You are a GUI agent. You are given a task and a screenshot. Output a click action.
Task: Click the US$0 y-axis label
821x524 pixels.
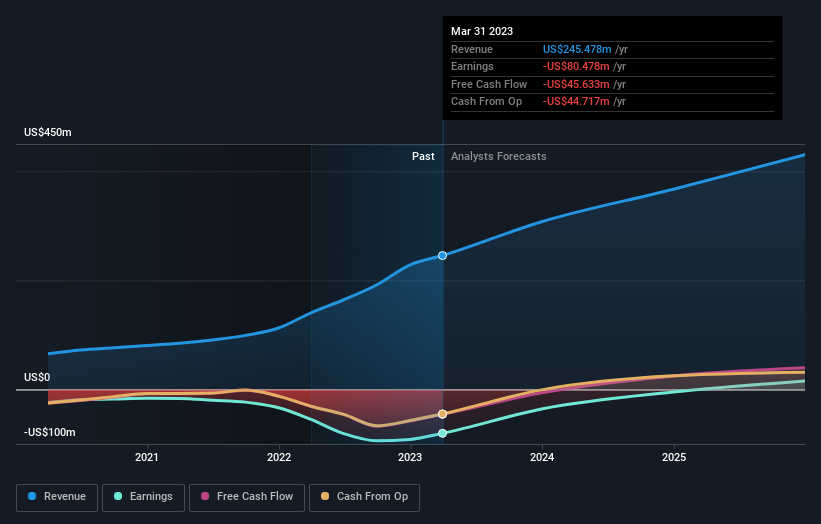[37, 377]
